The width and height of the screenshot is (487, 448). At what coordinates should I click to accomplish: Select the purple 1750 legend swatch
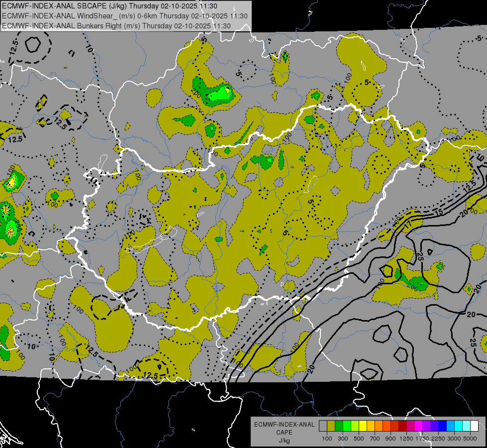pyautogui.click(x=427, y=426)
